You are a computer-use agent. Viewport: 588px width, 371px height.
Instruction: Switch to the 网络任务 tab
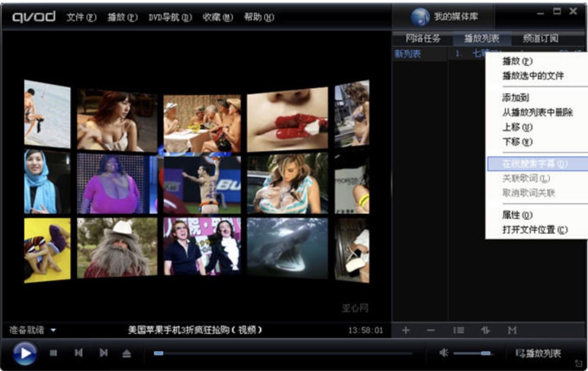423,39
